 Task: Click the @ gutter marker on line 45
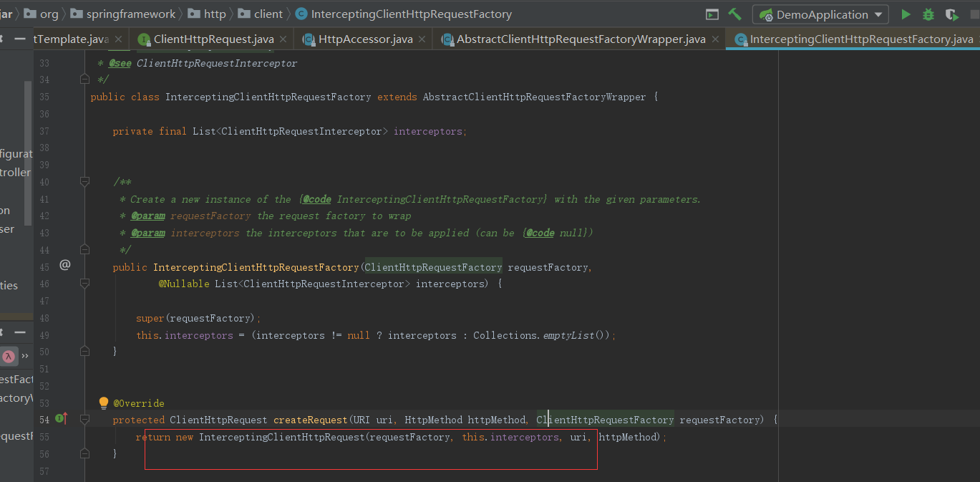pyautogui.click(x=64, y=265)
